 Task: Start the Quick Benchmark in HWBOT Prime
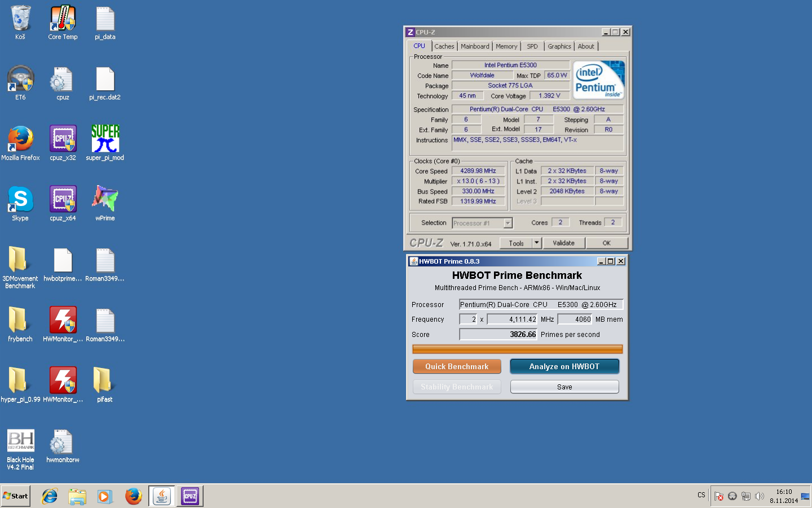click(457, 366)
